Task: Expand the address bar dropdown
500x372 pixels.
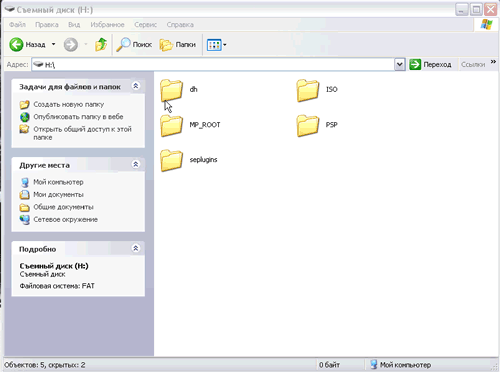Action: [400, 64]
